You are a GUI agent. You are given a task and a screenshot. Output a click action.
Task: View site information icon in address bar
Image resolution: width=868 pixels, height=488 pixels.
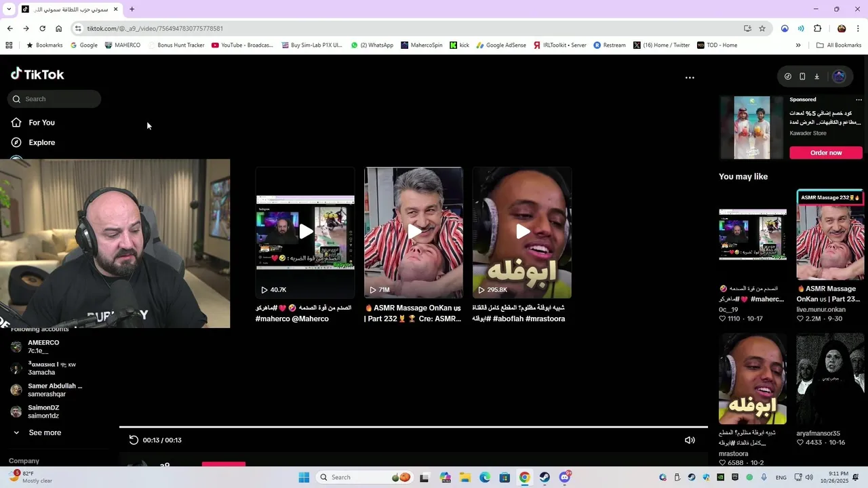[x=78, y=28]
